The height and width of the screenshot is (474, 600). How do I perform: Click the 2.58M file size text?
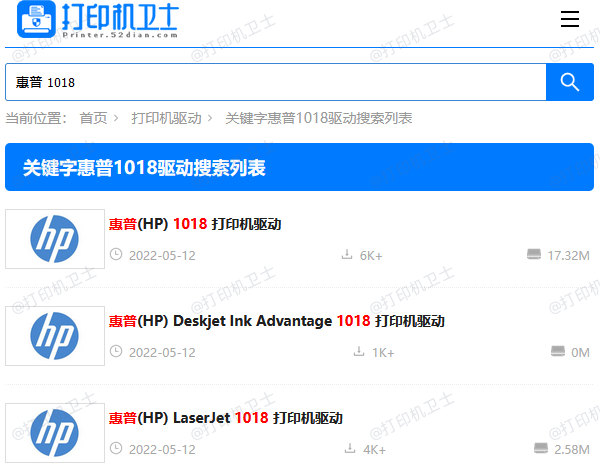pos(572,450)
